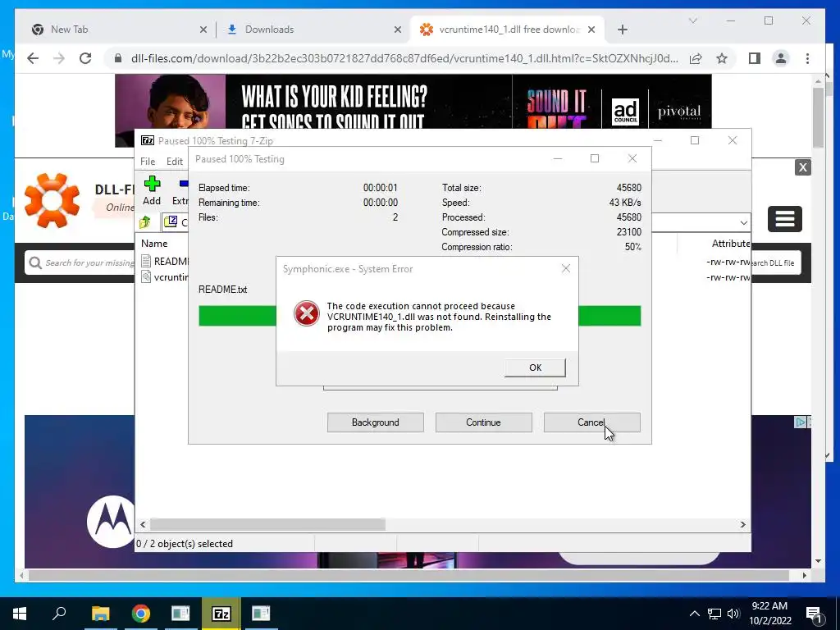
Task: Open Windows taskbar search
Action: click(x=59, y=614)
